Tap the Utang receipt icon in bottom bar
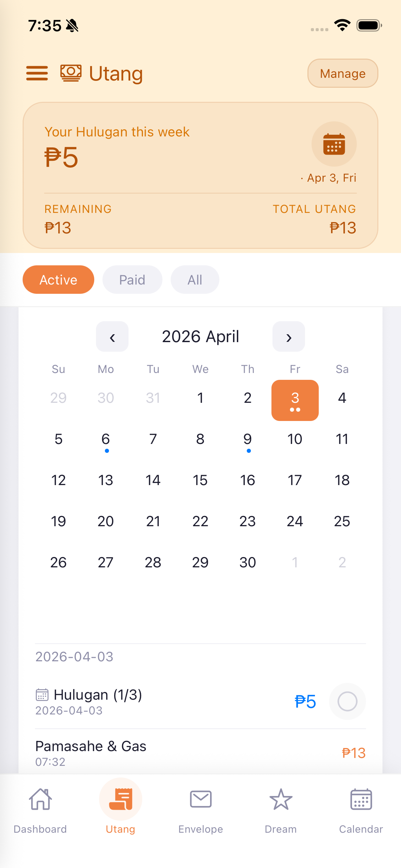 [x=121, y=799]
